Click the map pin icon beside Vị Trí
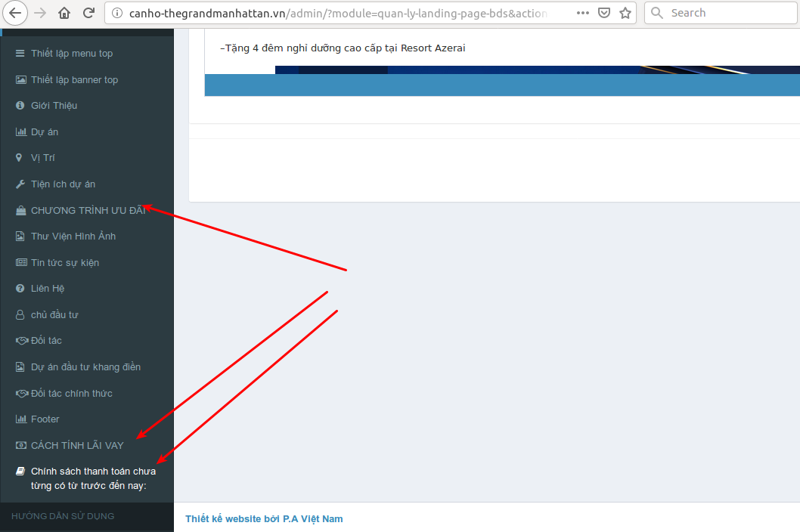 pyautogui.click(x=19, y=158)
